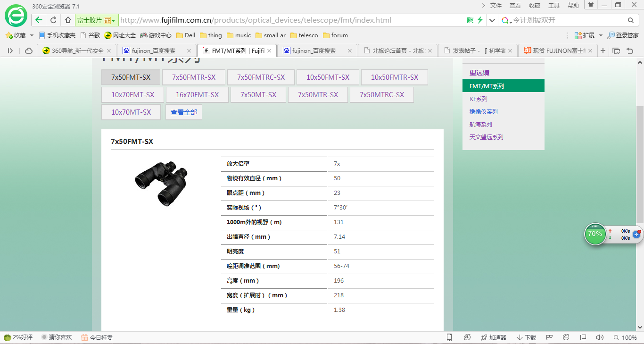Open KF系列 sidebar link
644x344 pixels.
478,99
